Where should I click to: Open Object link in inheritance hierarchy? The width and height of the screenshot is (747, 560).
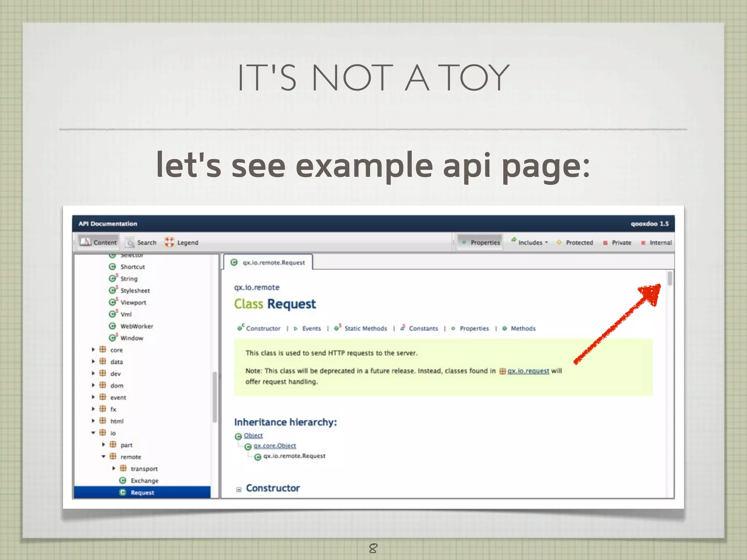[x=253, y=435]
